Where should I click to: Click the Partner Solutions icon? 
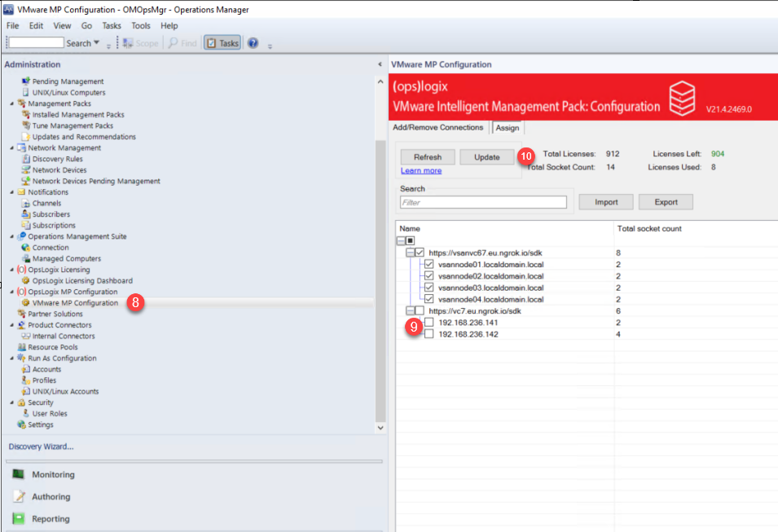pyautogui.click(x=21, y=314)
